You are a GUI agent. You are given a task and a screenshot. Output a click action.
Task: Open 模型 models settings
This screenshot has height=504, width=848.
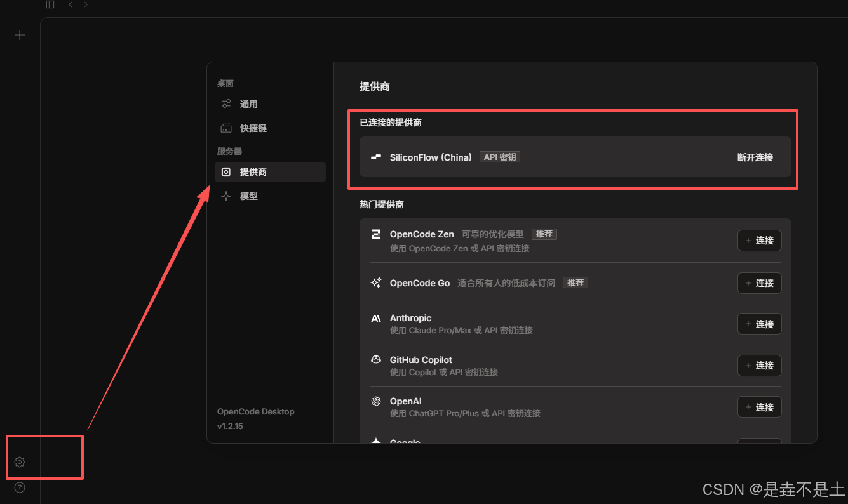(270, 196)
